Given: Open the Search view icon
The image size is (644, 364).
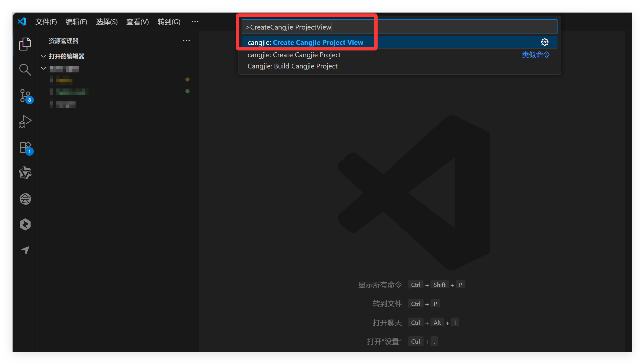Looking at the screenshot, I should (x=25, y=70).
